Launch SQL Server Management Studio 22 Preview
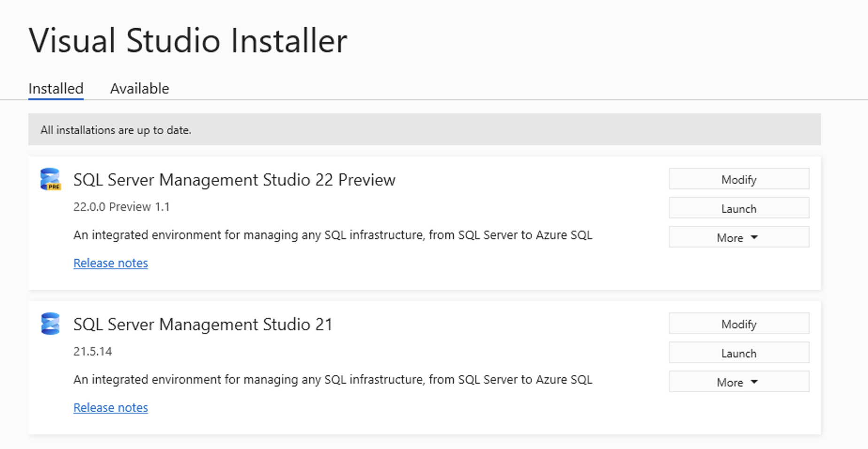Viewport: 868px width, 449px height. click(738, 208)
